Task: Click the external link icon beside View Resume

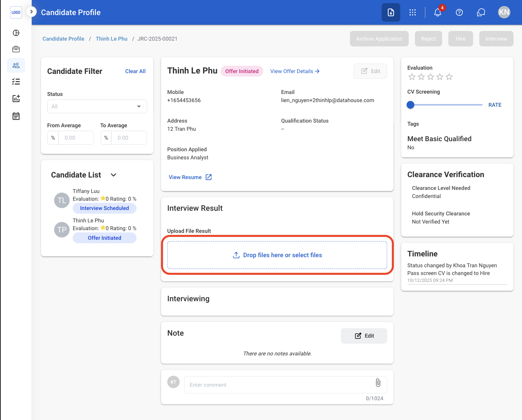Action: [x=209, y=177]
